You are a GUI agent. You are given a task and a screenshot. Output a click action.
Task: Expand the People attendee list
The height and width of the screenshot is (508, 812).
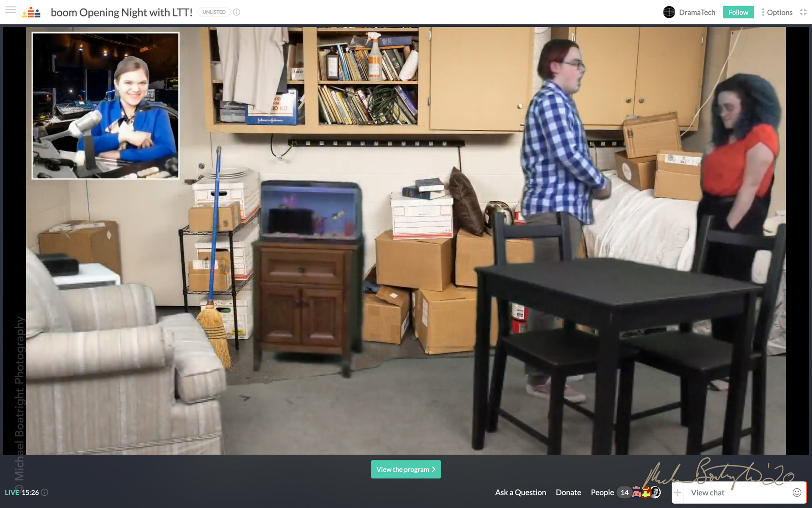(602, 492)
